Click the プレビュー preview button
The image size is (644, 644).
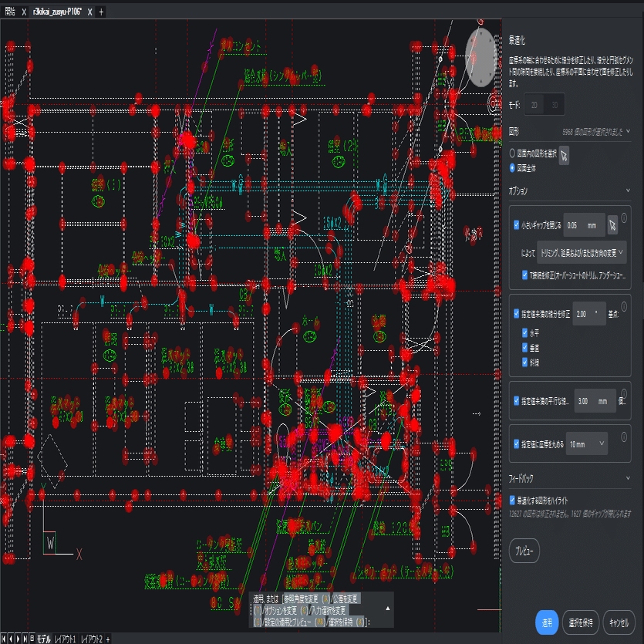click(x=524, y=551)
